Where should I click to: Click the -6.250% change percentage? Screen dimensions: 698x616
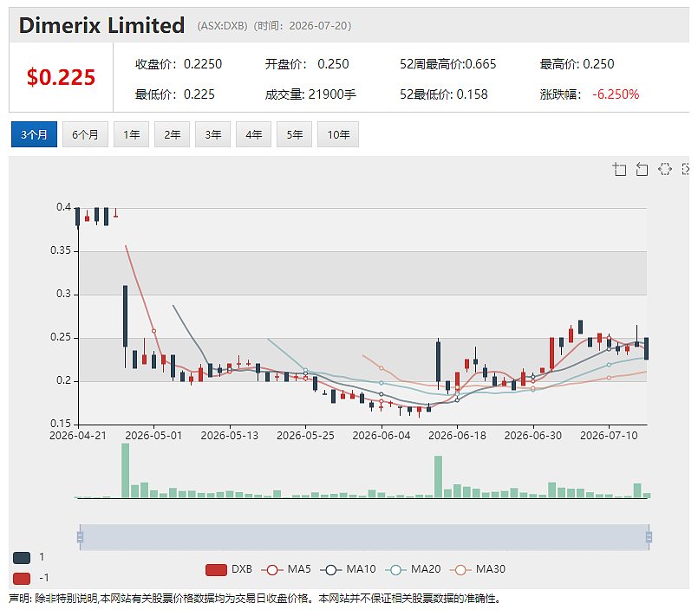click(616, 94)
